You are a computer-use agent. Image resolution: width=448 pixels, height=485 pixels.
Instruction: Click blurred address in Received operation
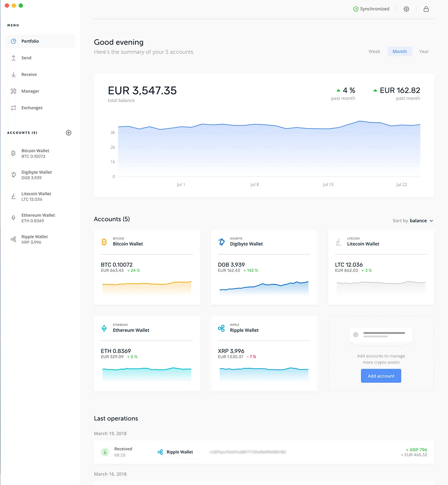tap(248, 452)
